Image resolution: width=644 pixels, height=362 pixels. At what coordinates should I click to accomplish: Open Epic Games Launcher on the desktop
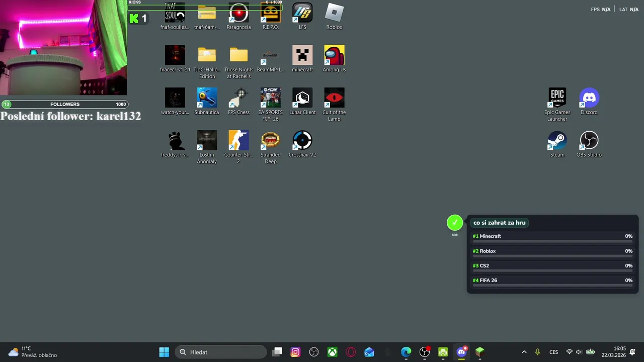click(557, 105)
